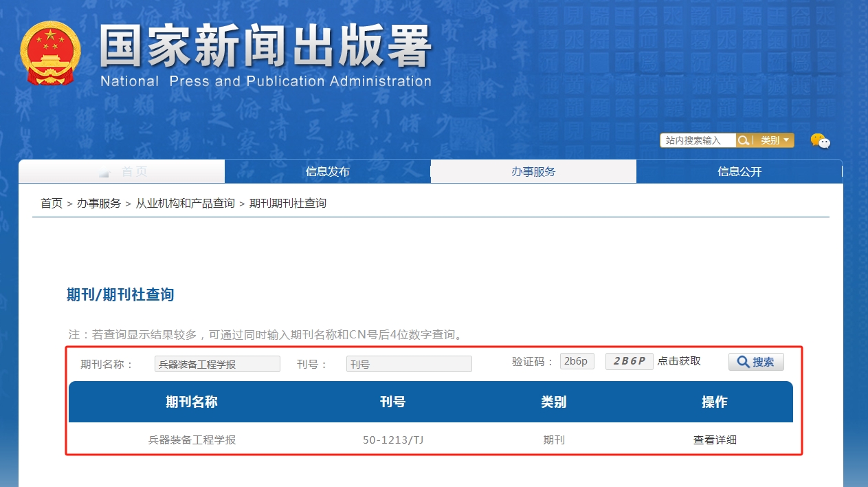Click 查看详细 for 兵器装备工程学报
Viewport: 868px width, 487px height.
715,440
